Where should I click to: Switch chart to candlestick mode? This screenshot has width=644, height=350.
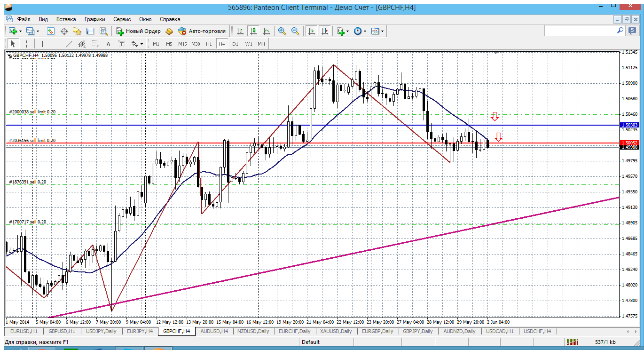pyautogui.click(x=253, y=31)
